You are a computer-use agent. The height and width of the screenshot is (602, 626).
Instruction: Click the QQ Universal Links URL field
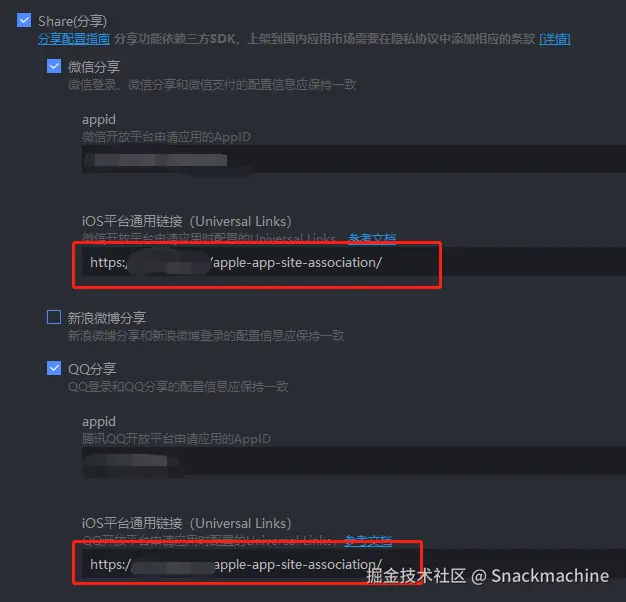pyautogui.click(x=354, y=564)
